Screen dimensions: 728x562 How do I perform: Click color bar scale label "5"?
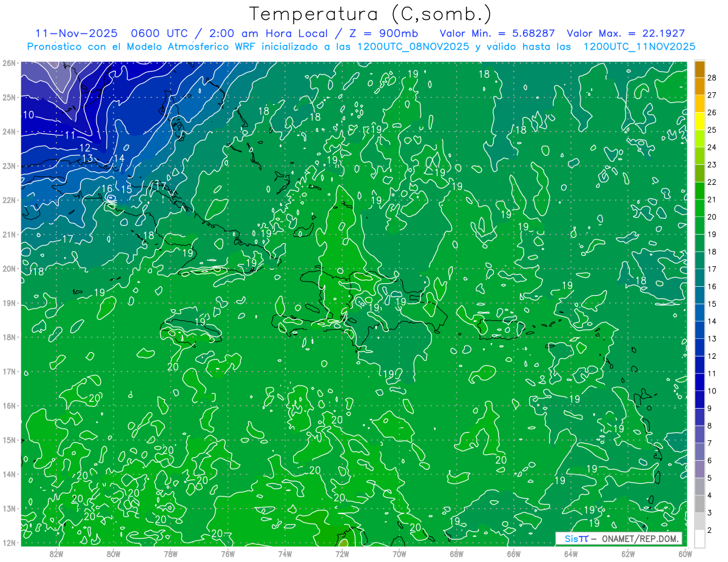click(710, 478)
